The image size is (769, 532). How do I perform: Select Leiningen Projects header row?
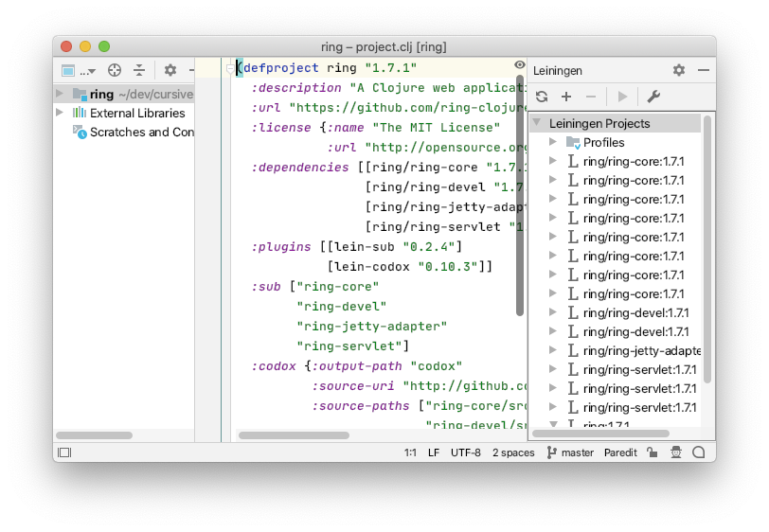pos(616,124)
